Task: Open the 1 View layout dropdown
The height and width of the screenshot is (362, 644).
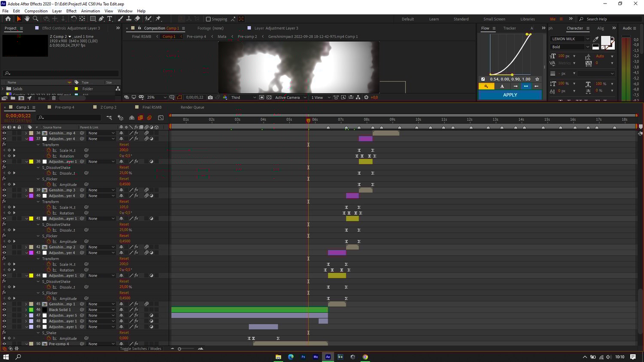Action: coord(321,97)
